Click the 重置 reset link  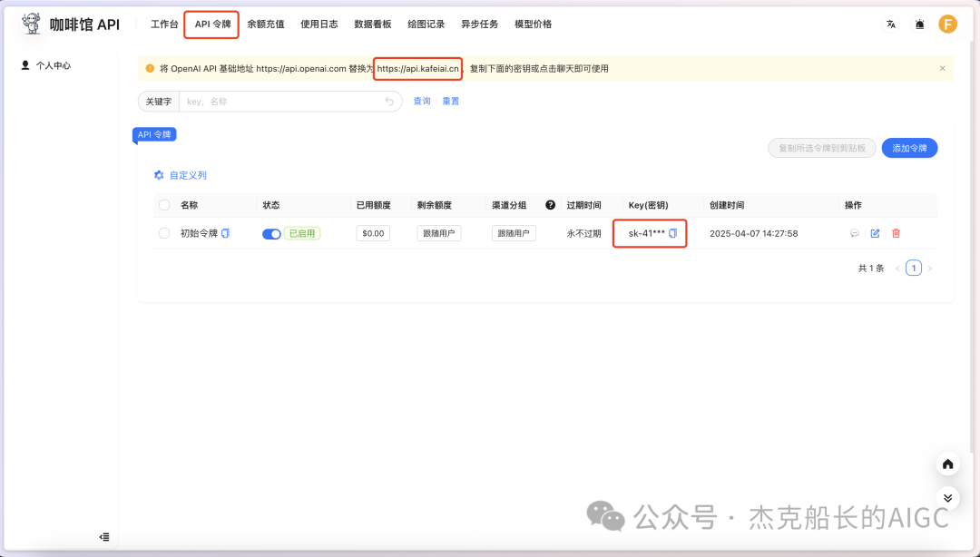(x=451, y=101)
